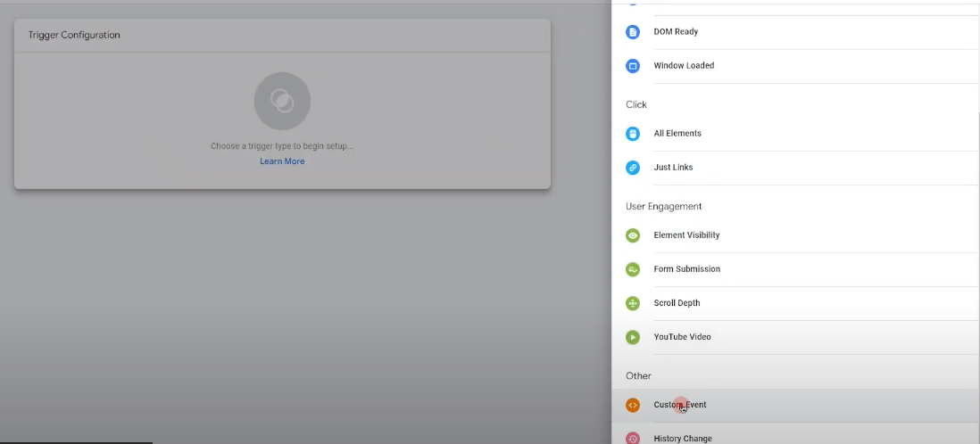This screenshot has width=980, height=444.
Task: Click the All Elements mouse icon
Action: [633, 134]
